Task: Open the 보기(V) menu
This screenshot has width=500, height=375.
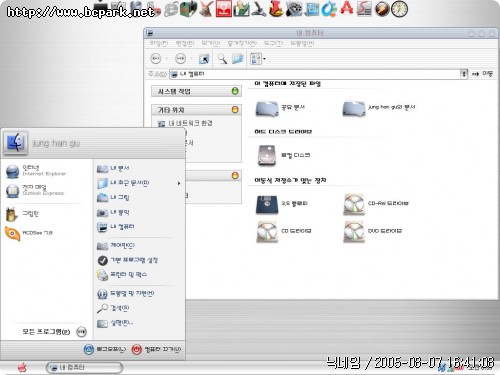Action: click(211, 43)
